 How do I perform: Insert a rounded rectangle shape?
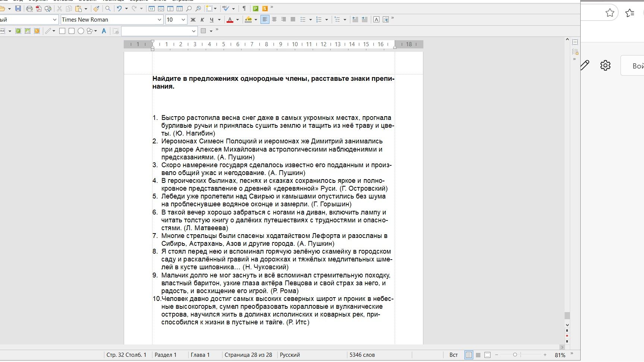pos(72,31)
